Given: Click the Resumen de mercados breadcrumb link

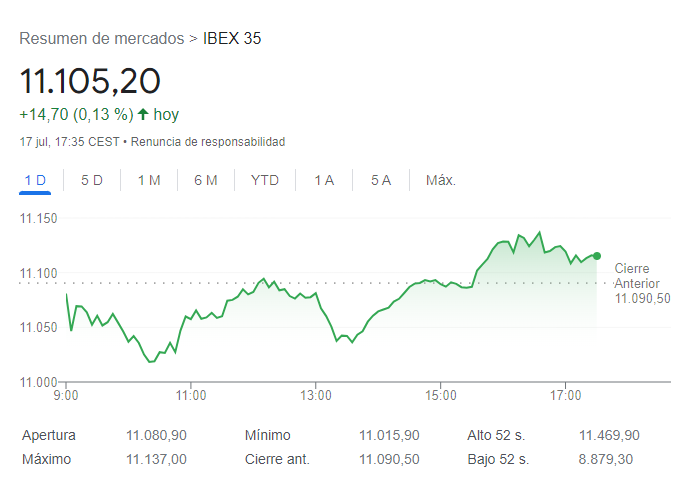Looking at the screenshot, I should [x=101, y=39].
